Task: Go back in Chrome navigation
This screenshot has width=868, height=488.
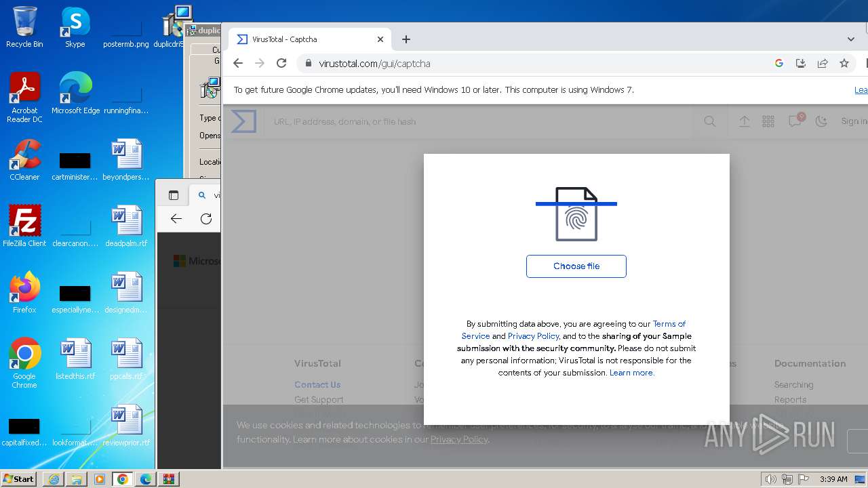Action: (237, 63)
